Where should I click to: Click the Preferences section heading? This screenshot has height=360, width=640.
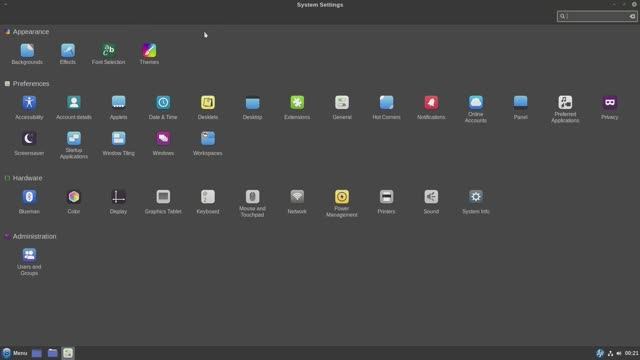click(x=31, y=84)
